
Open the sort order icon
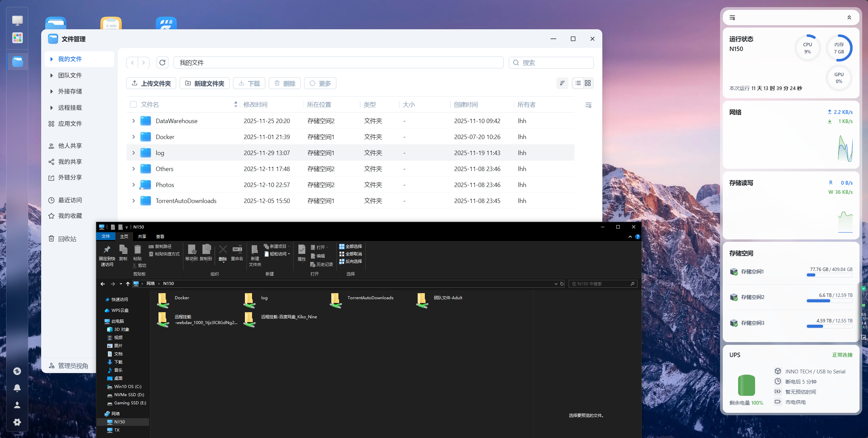point(562,83)
